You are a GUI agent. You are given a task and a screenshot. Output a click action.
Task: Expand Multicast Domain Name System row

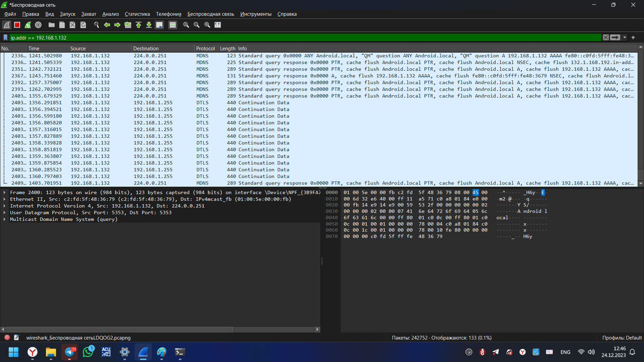(5, 219)
